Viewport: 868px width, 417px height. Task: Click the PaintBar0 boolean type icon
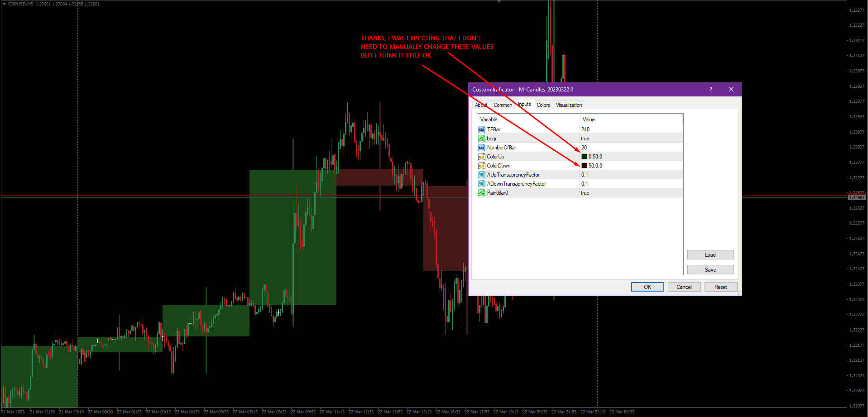481,193
